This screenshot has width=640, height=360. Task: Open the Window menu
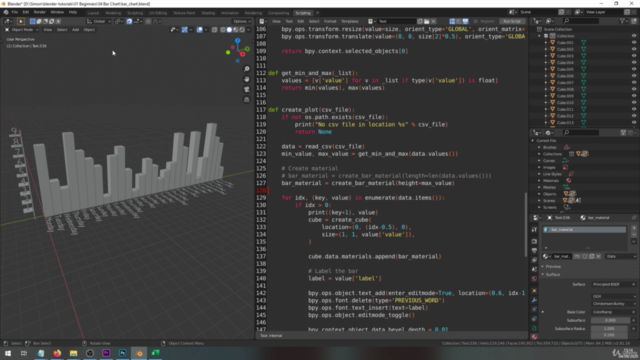pos(57,12)
